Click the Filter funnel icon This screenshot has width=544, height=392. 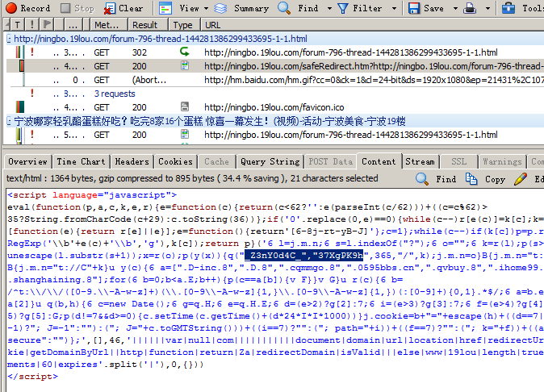tap(342, 8)
